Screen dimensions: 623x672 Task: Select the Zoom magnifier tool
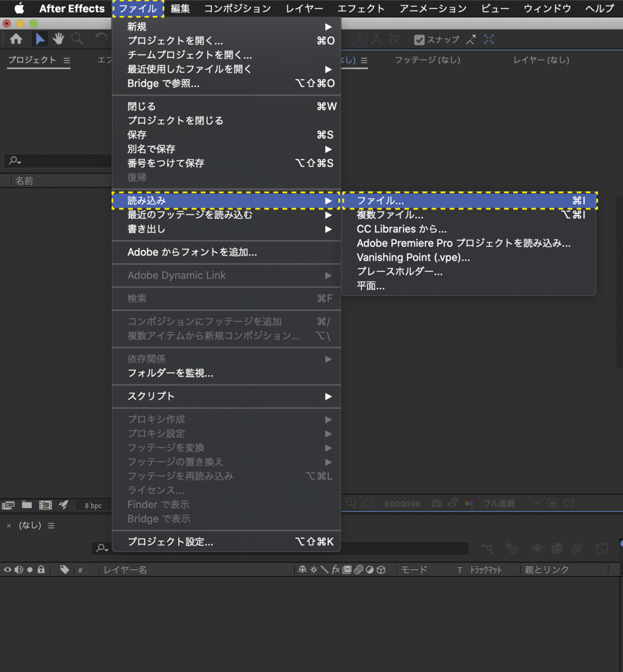tap(77, 39)
